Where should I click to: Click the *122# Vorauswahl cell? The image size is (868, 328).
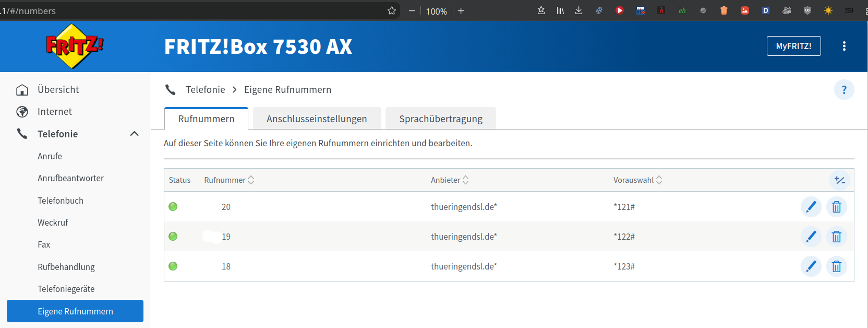624,237
